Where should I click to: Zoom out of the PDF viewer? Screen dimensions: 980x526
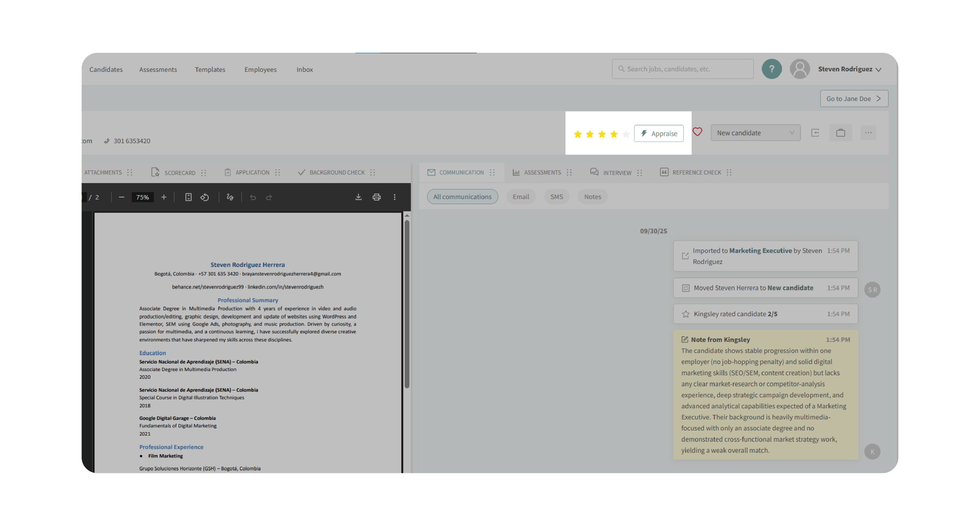[121, 197]
